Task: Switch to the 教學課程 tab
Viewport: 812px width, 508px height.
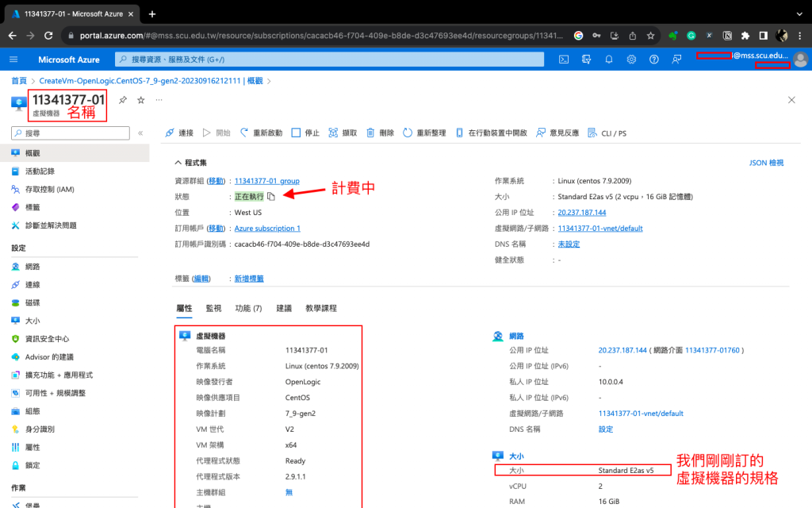Action: [321, 309]
